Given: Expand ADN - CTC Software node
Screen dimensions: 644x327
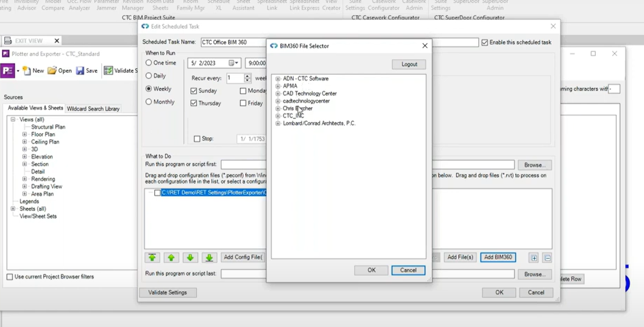Looking at the screenshot, I should (x=278, y=78).
